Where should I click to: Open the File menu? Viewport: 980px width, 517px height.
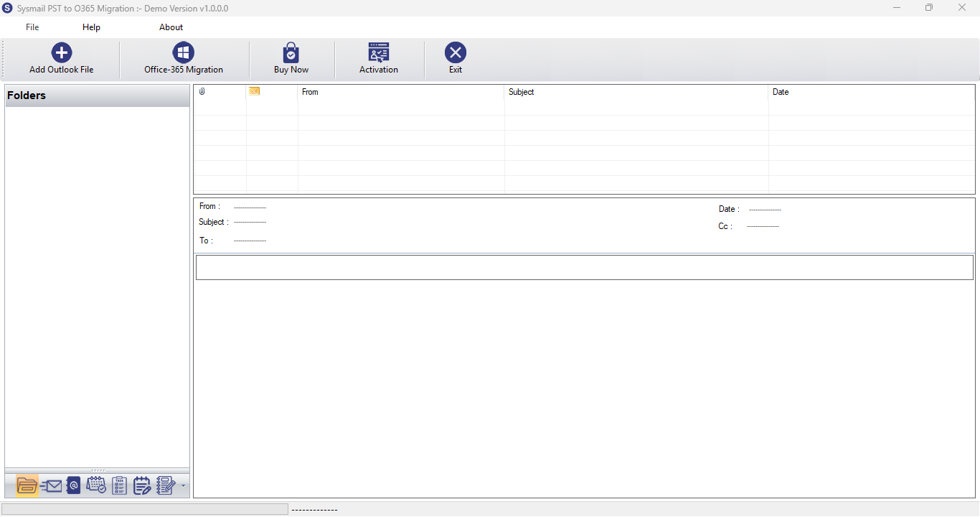pyautogui.click(x=32, y=27)
